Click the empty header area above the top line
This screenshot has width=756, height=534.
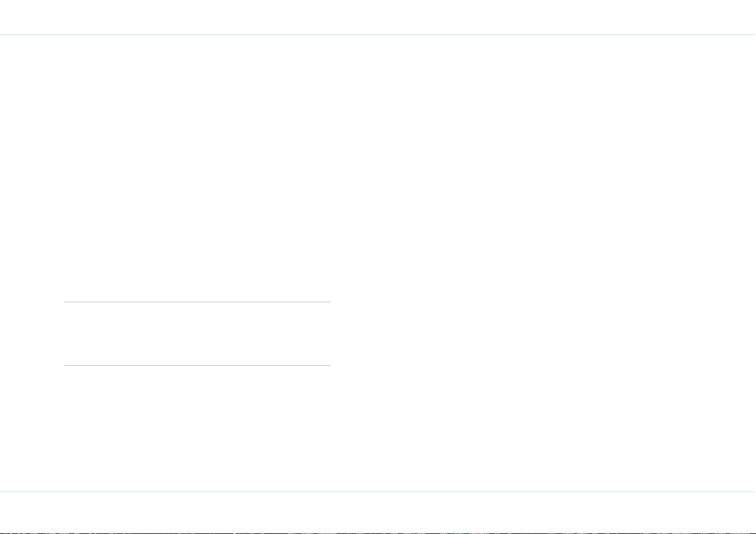coord(378,17)
